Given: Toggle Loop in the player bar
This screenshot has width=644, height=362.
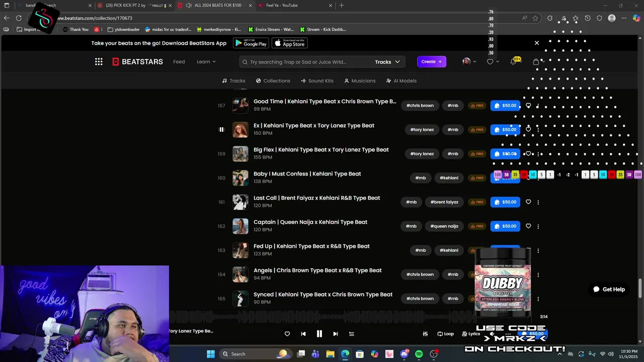Looking at the screenshot, I should [x=445, y=334].
